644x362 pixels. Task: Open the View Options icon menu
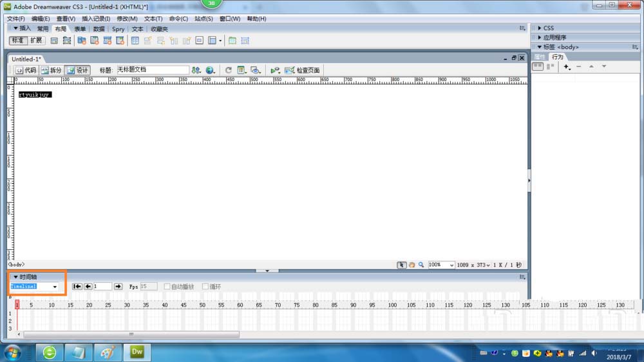click(241, 70)
